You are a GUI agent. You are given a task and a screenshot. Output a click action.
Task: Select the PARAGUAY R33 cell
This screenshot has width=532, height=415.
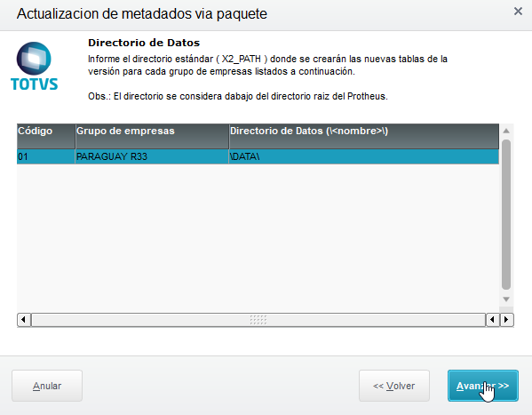tap(152, 156)
